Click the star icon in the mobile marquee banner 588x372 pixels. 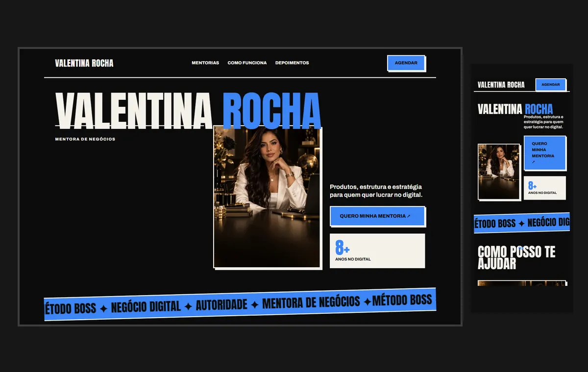521,224
